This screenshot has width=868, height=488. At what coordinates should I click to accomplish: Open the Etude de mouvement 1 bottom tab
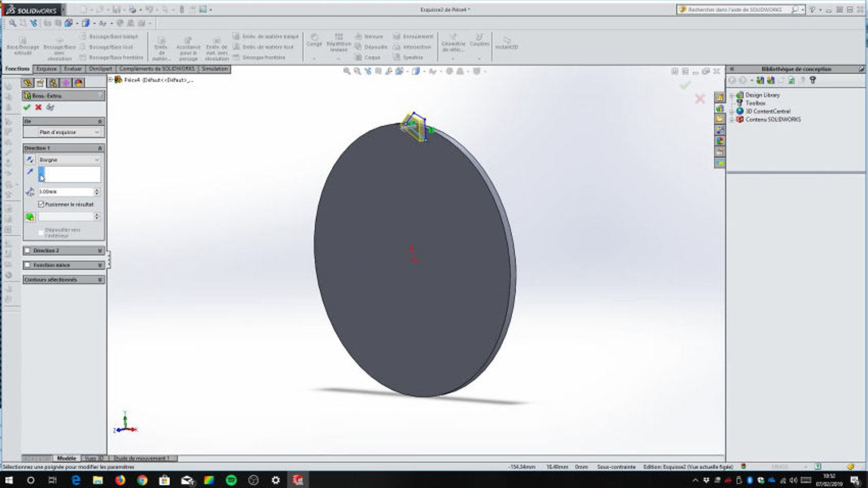coord(142,458)
